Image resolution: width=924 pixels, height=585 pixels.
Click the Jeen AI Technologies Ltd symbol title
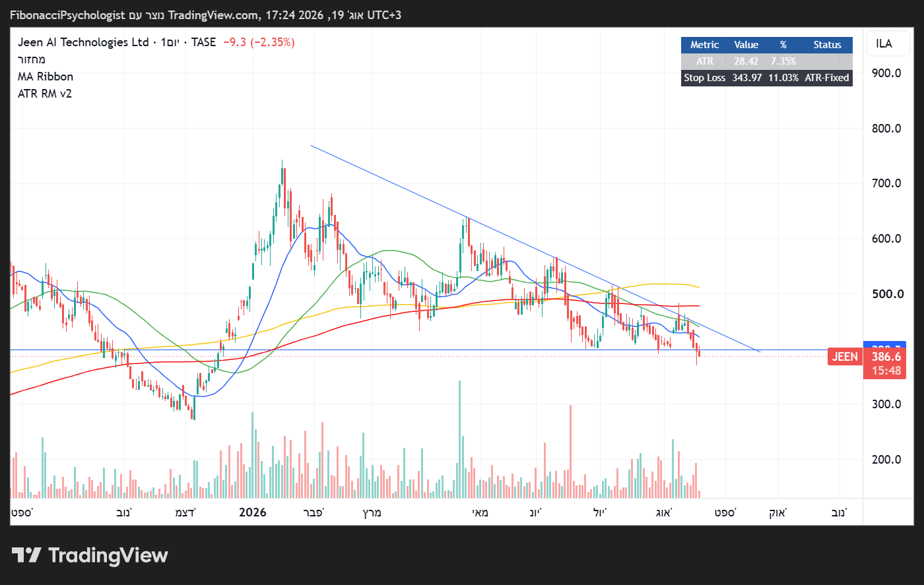[x=83, y=42]
